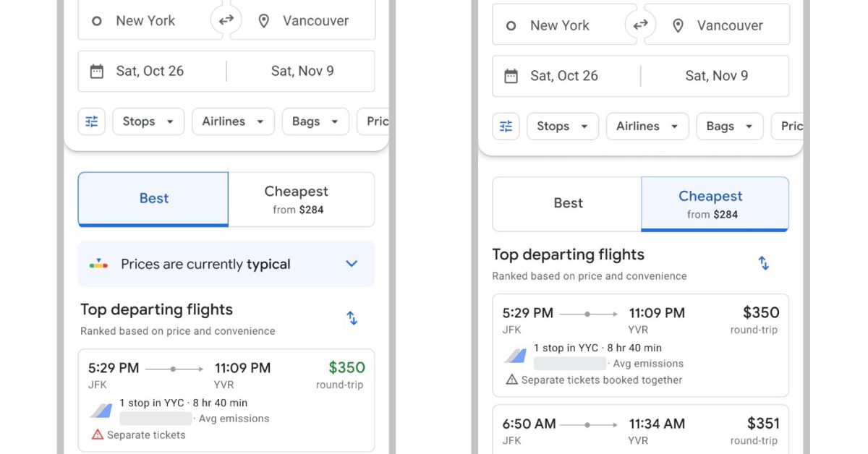Swap origin and destination in left panel

click(226, 20)
